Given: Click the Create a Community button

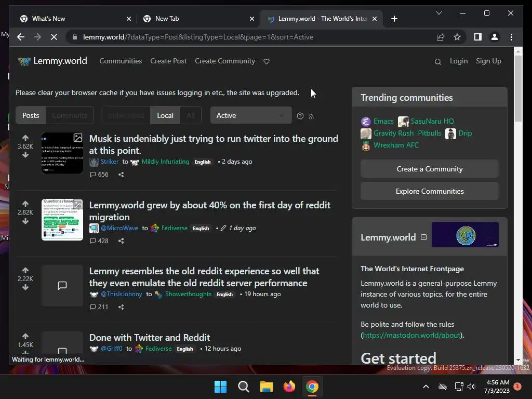Looking at the screenshot, I should point(430,169).
